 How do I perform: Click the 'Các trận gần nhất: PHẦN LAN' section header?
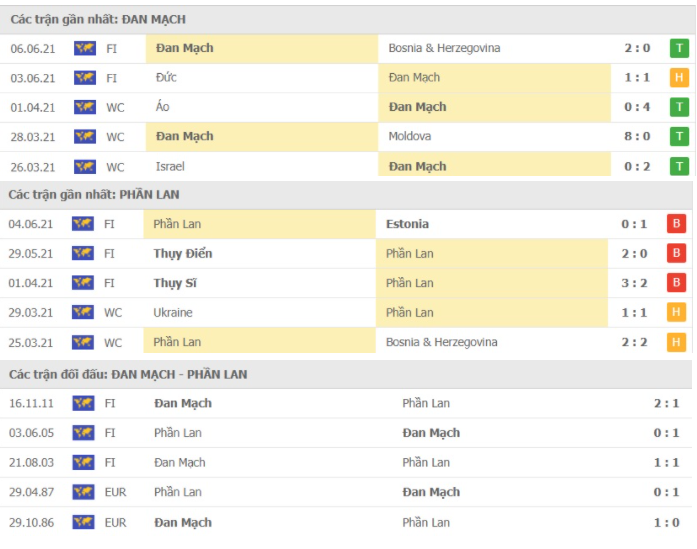(x=94, y=194)
